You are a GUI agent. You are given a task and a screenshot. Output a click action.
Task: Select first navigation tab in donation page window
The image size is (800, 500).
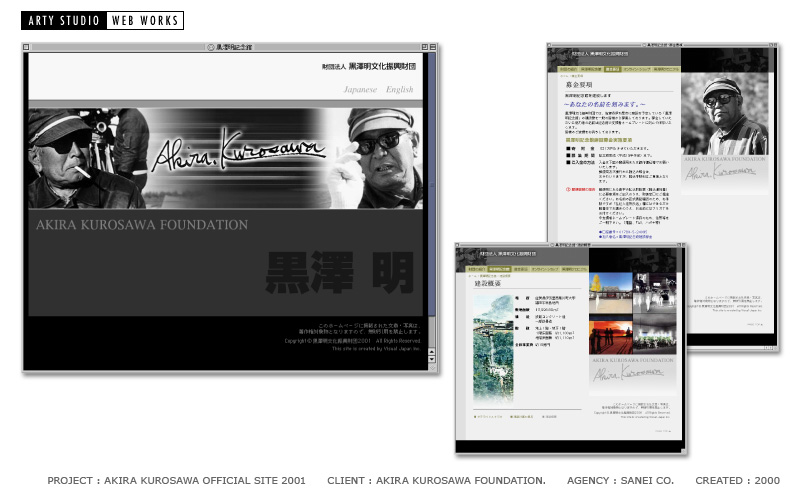tap(567, 69)
